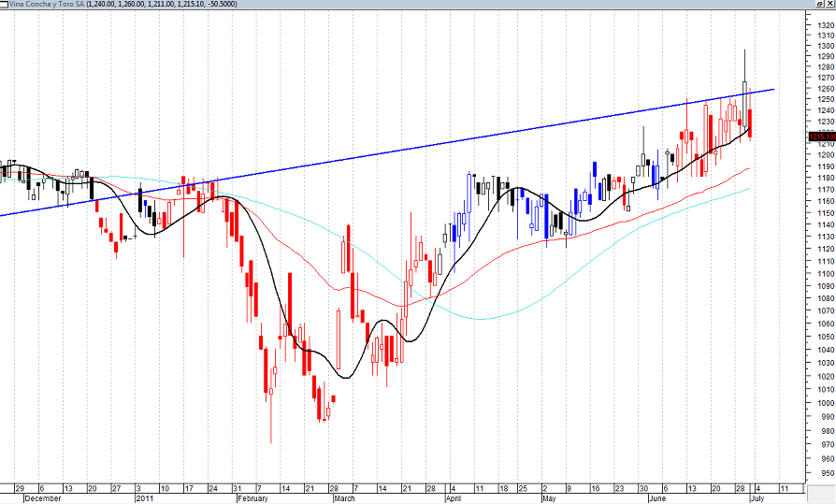Click the 1000 price axis label

point(826,404)
